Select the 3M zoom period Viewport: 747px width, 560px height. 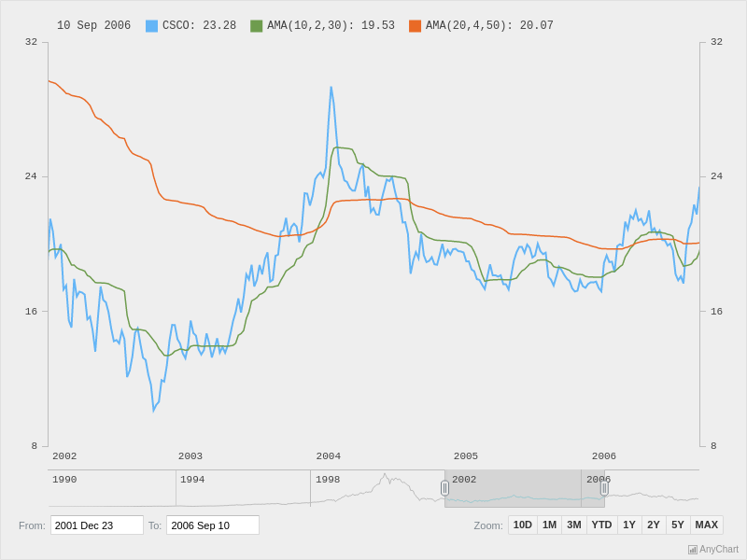point(574,525)
